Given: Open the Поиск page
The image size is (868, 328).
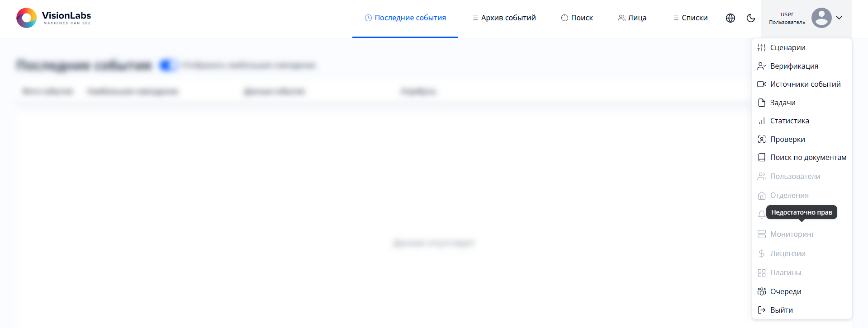Looking at the screenshot, I should coord(577,18).
